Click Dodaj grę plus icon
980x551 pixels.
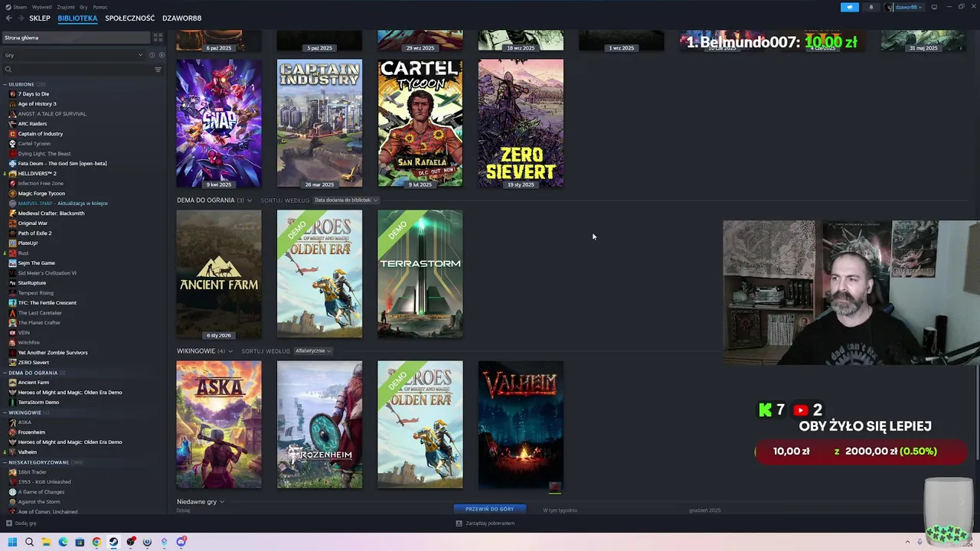[8, 523]
